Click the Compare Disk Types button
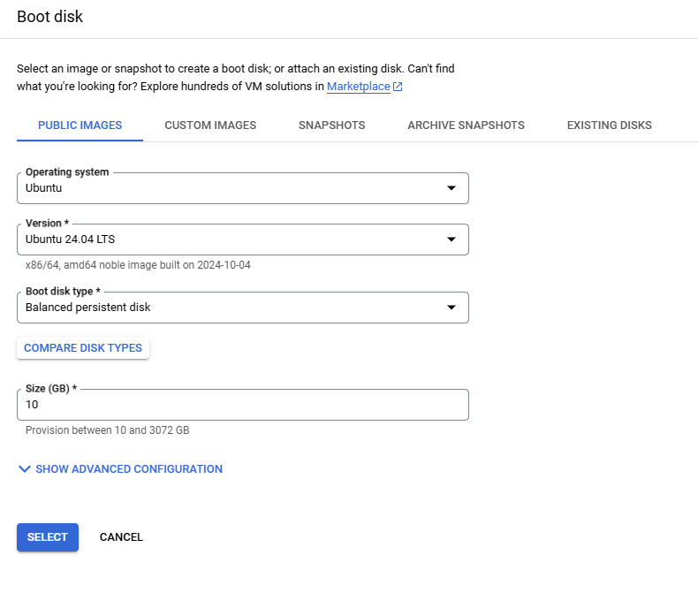Viewport: 698px width, 616px height. pyautogui.click(x=83, y=348)
